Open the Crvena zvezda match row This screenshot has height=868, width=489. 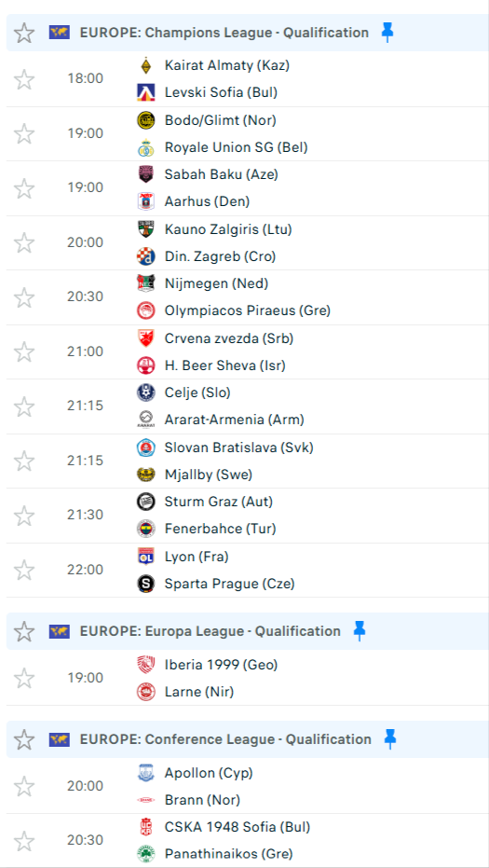247,352
